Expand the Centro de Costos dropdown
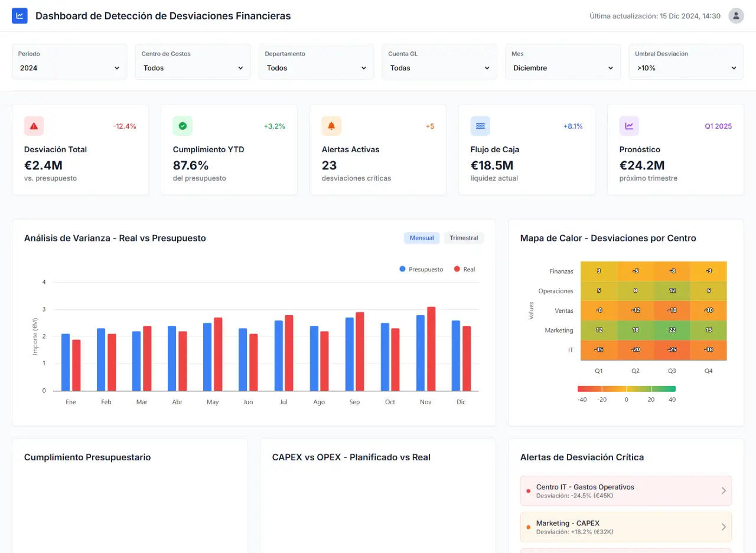Viewport: 756px width, 553px height. click(x=193, y=68)
